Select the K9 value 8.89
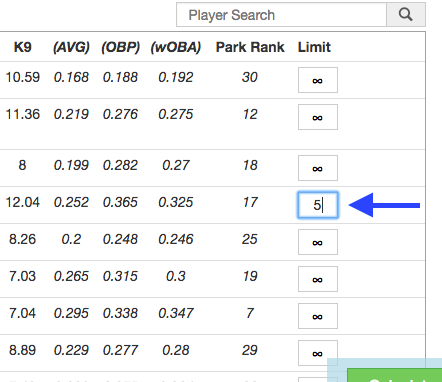The height and width of the screenshot is (382, 442). [x=22, y=350]
